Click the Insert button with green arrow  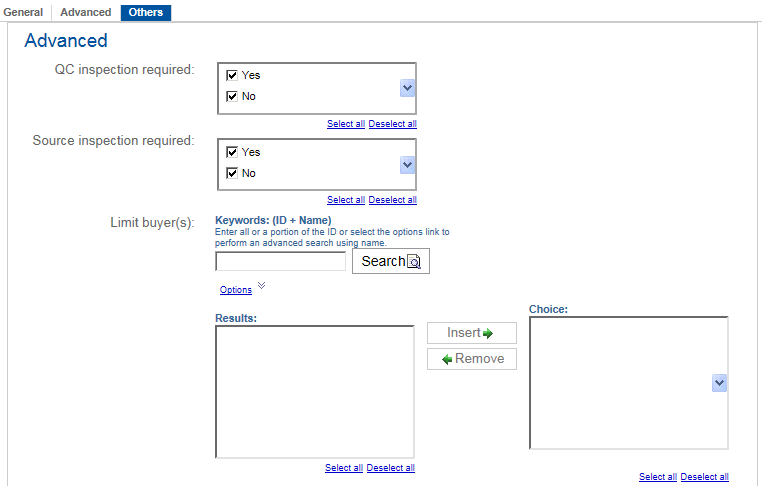[x=471, y=333]
